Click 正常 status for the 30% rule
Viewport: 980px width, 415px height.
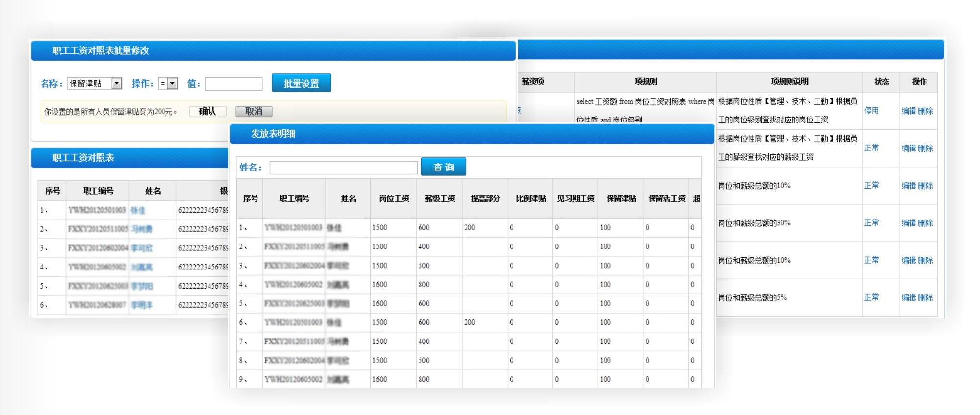click(871, 223)
